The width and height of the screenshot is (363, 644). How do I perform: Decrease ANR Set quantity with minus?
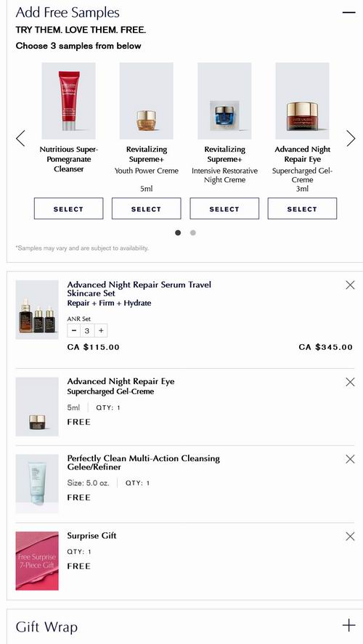[x=74, y=330]
